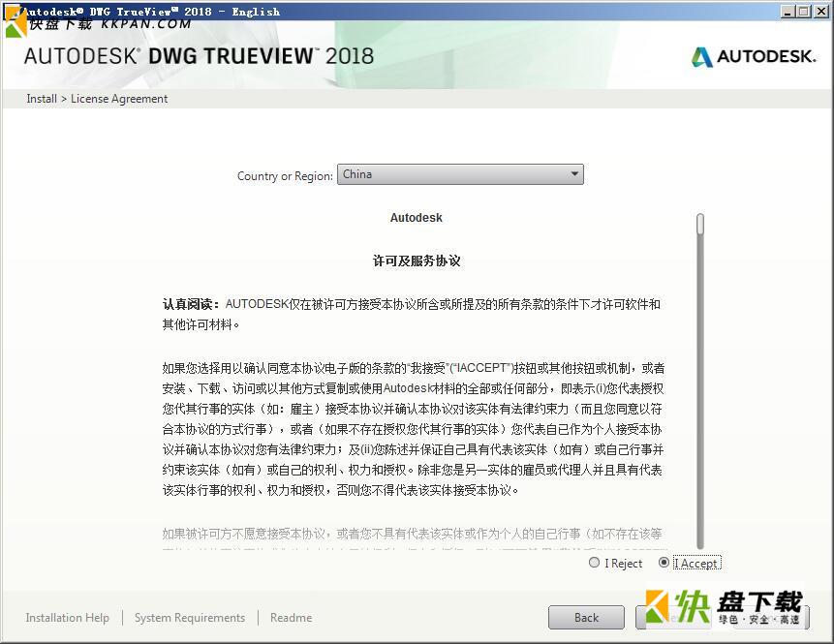Close the installer window
This screenshot has height=644, width=834.
pyautogui.click(x=820, y=11)
